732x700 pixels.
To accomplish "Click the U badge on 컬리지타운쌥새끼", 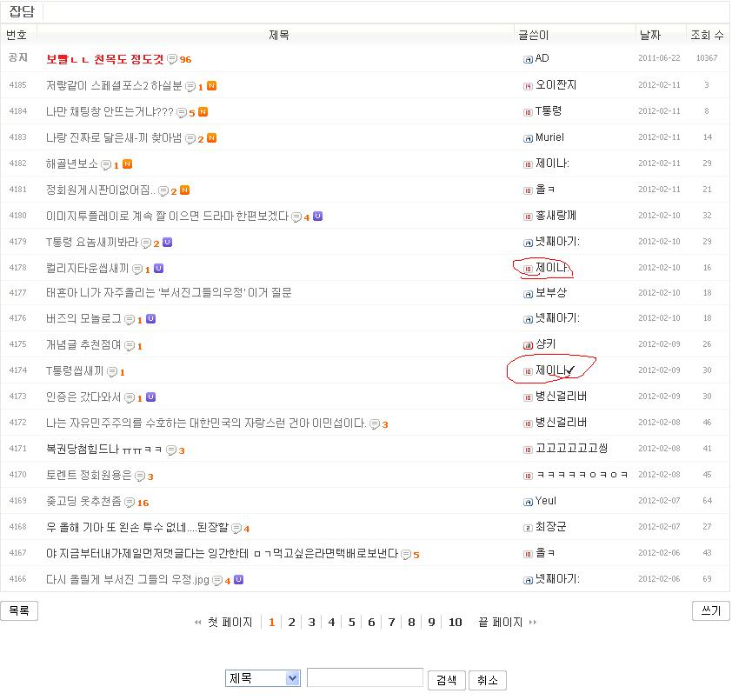I will click(x=156, y=269).
